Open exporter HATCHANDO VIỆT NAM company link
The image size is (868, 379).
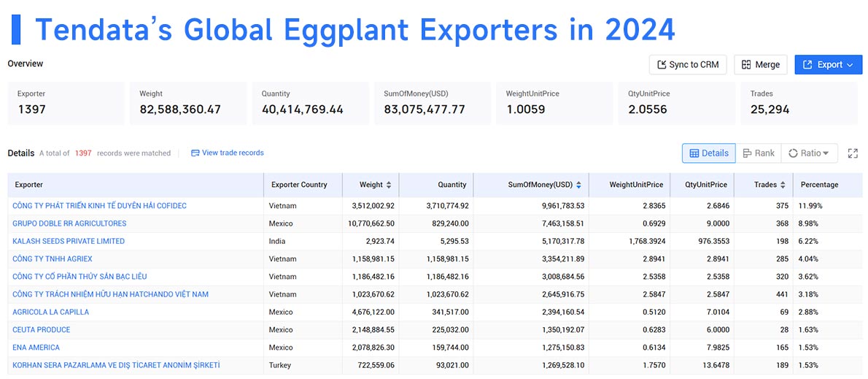pyautogui.click(x=111, y=294)
